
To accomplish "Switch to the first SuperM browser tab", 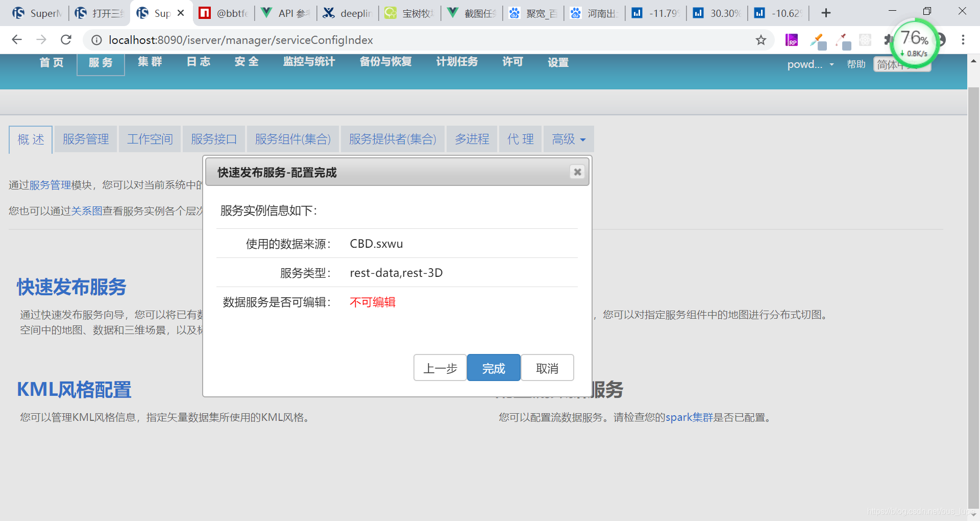I will pyautogui.click(x=37, y=13).
